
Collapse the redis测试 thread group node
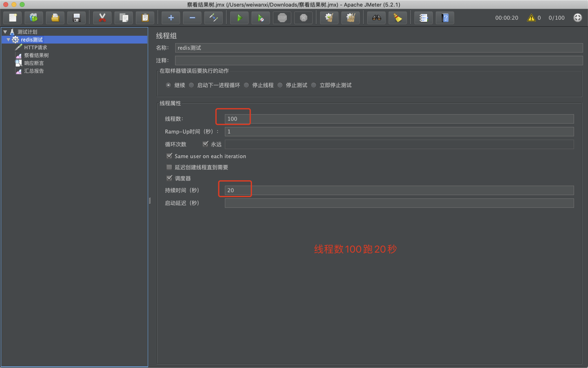tap(8, 39)
